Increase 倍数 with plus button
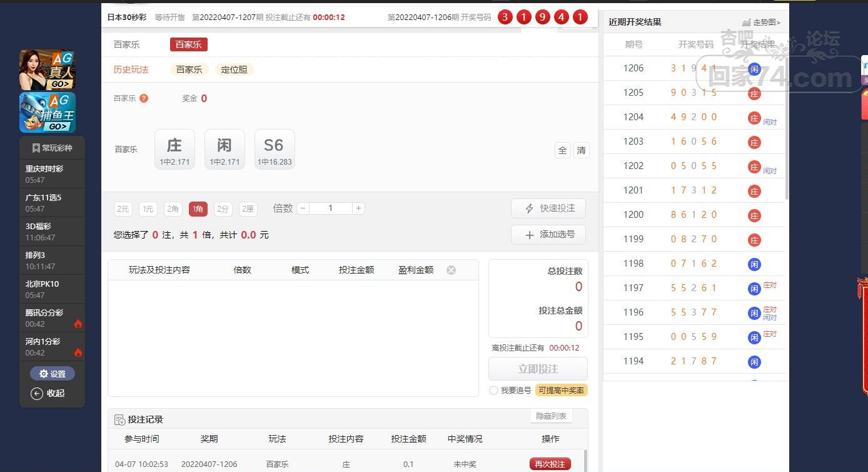Image resolution: width=868 pixels, height=472 pixels. pyautogui.click(x=358, y=208)
